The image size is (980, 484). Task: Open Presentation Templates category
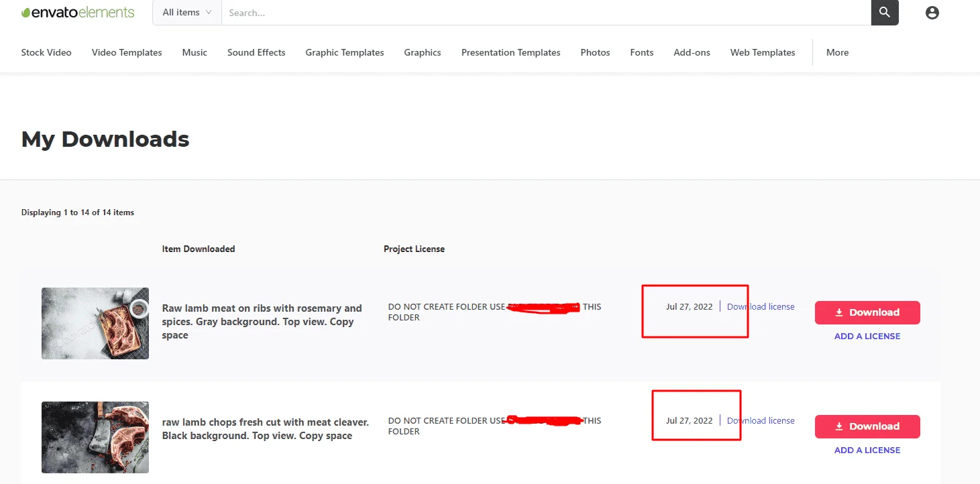coord(511,52)
